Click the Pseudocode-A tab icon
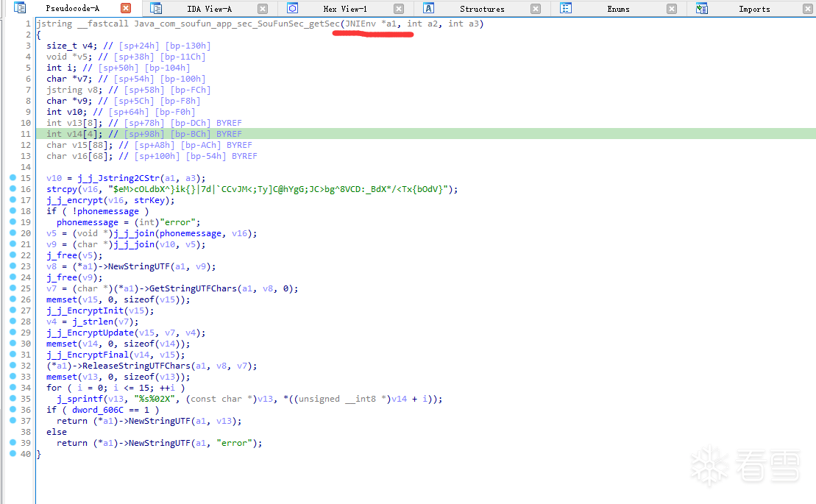816x504 pixels. [x=20, y=8]
